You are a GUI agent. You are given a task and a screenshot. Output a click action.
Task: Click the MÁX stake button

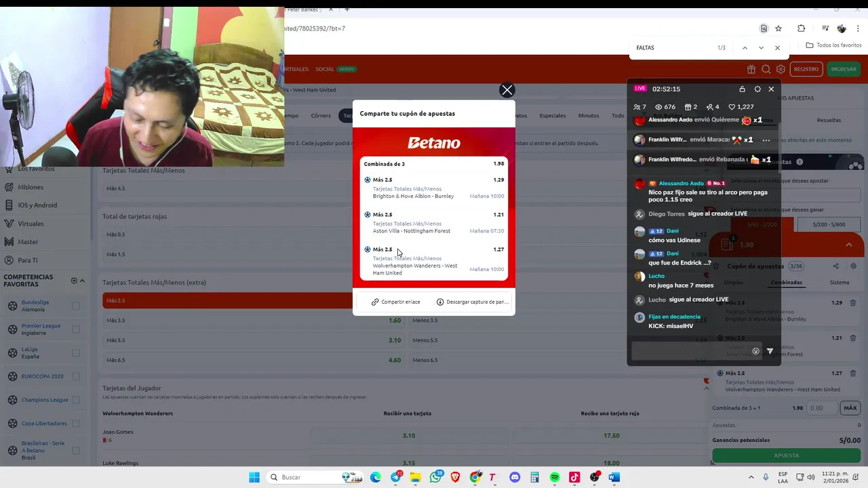pos(850,408)
